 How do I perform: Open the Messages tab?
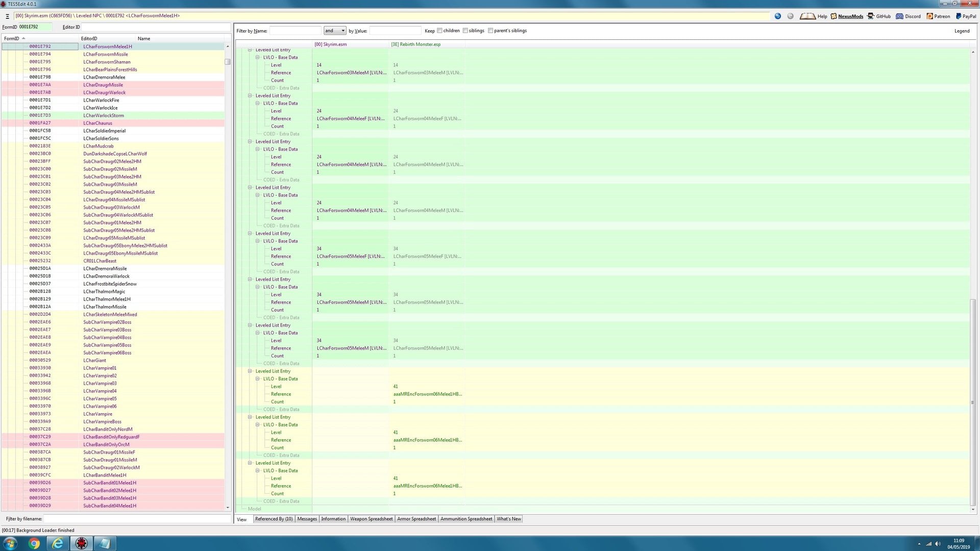tap(307, 519)
